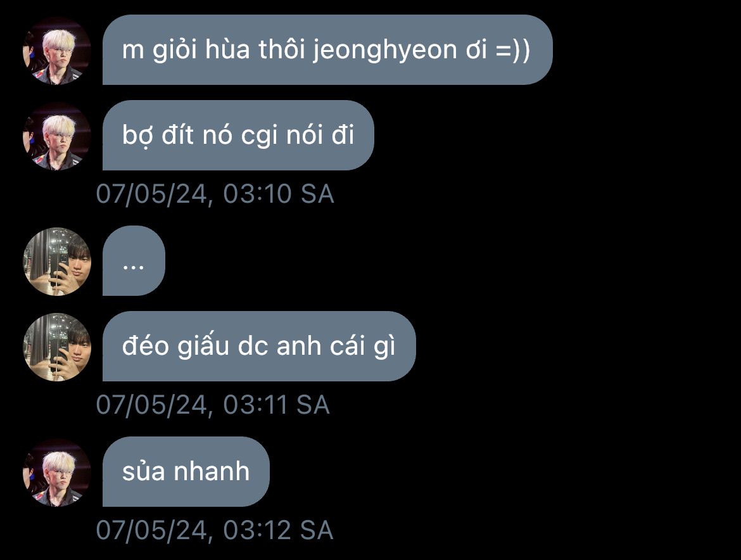Open the mirror-selfie avatar beside the "..." message
741x560 pixels.
tap(57, 262)
